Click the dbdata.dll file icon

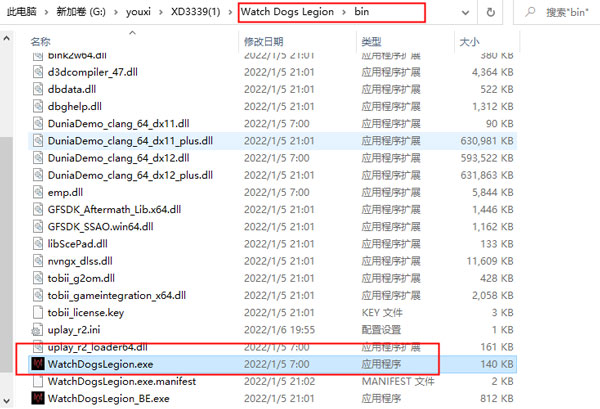[38, 89]
